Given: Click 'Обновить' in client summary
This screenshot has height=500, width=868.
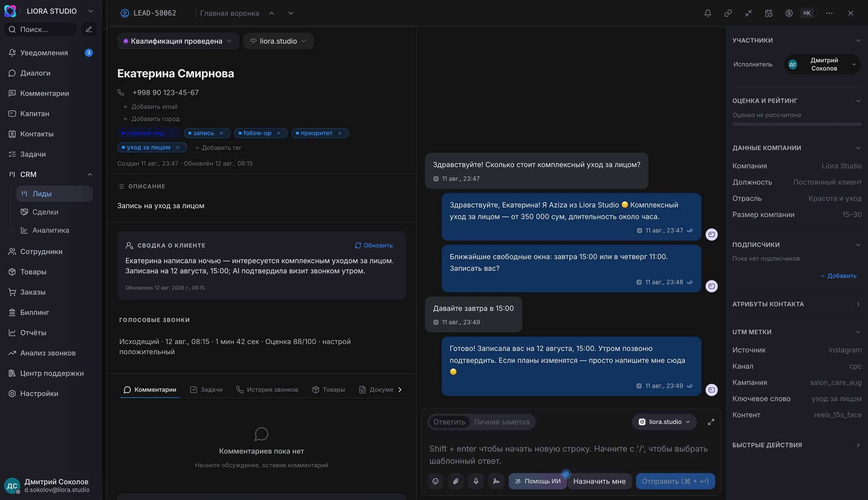Looking at the screenshot, I should [374, 245].
